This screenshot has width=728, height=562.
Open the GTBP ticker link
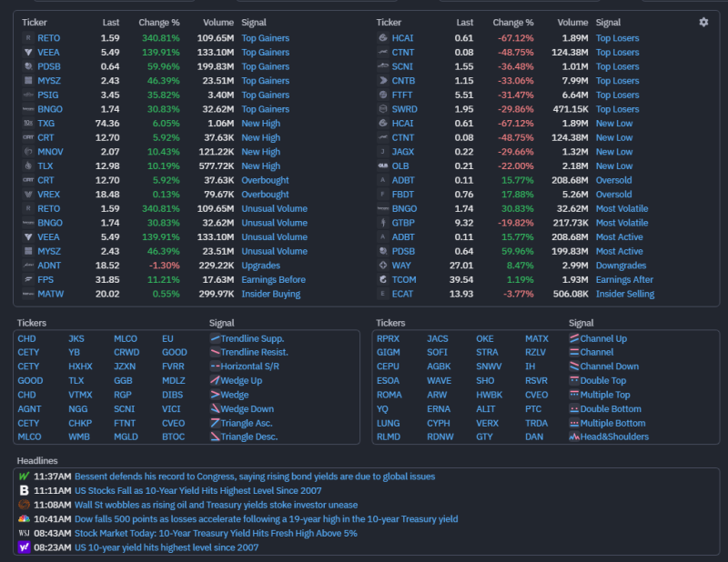point(403,223)
